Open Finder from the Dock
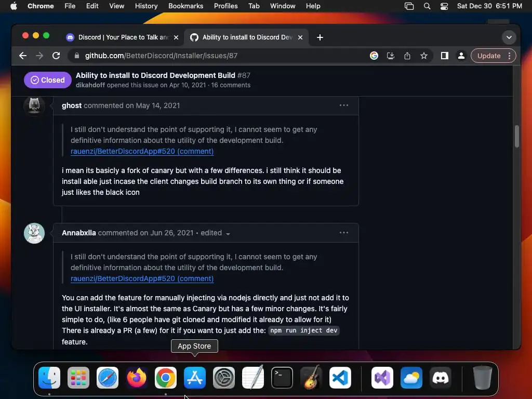The width and height of the screenshot is (532, 399). pyautogui.click(x=49, y=378)
